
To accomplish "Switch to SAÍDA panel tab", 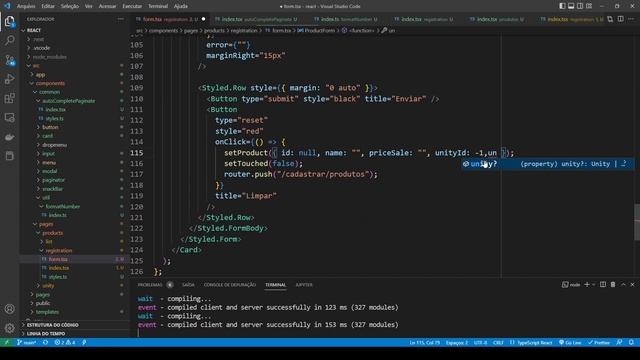I will click(188, 285).
